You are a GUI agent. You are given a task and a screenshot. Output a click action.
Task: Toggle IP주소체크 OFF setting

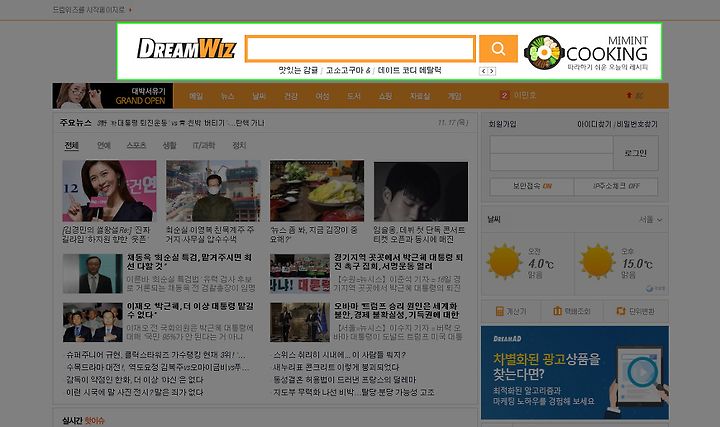[616, 186]
